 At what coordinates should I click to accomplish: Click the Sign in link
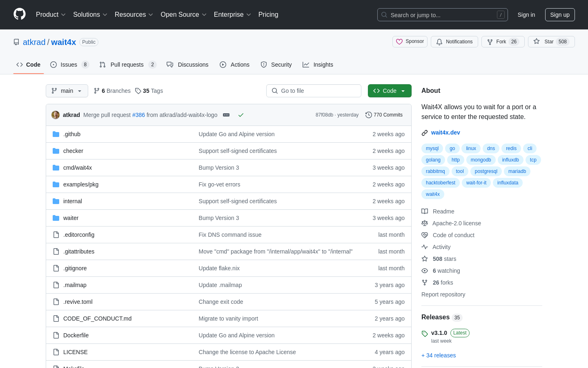click(x=526, y=15)
